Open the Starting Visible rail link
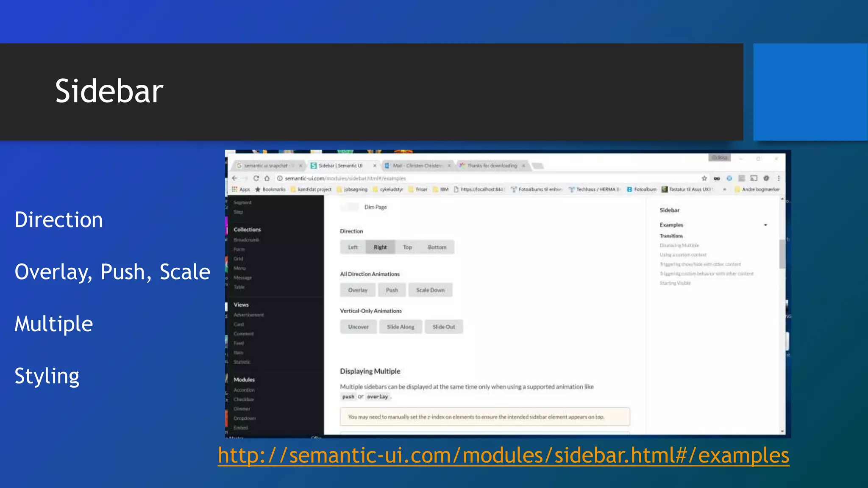868x488 pixels. pyautogui.click(x=675, y=283)
